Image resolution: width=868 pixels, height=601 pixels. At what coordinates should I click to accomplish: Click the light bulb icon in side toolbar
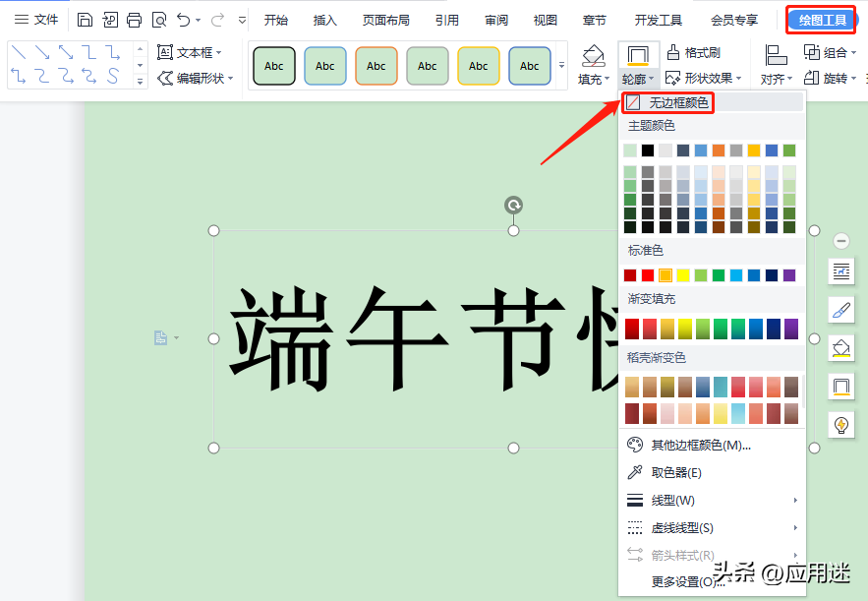pyautogui.click(x=841, y=425)
